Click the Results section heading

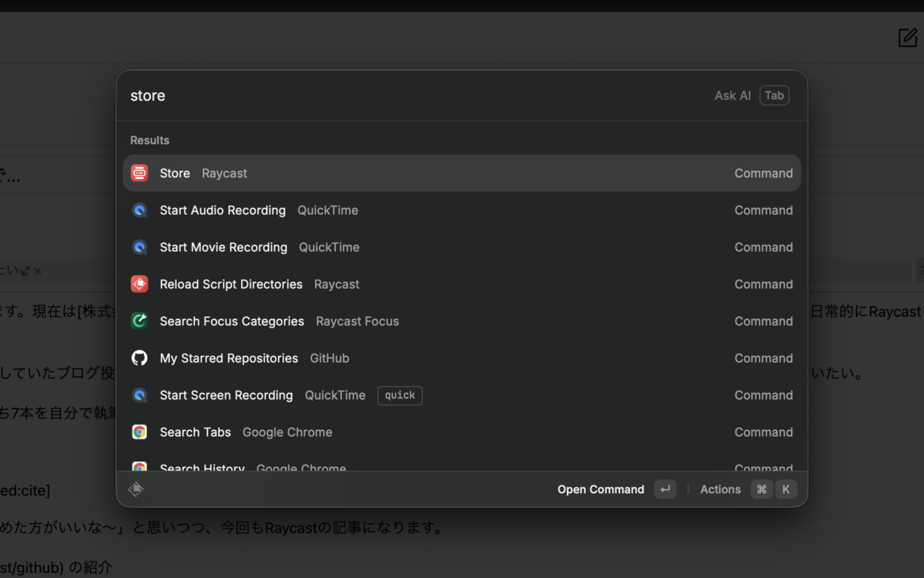pyautogui.click(x=149, y=140)
